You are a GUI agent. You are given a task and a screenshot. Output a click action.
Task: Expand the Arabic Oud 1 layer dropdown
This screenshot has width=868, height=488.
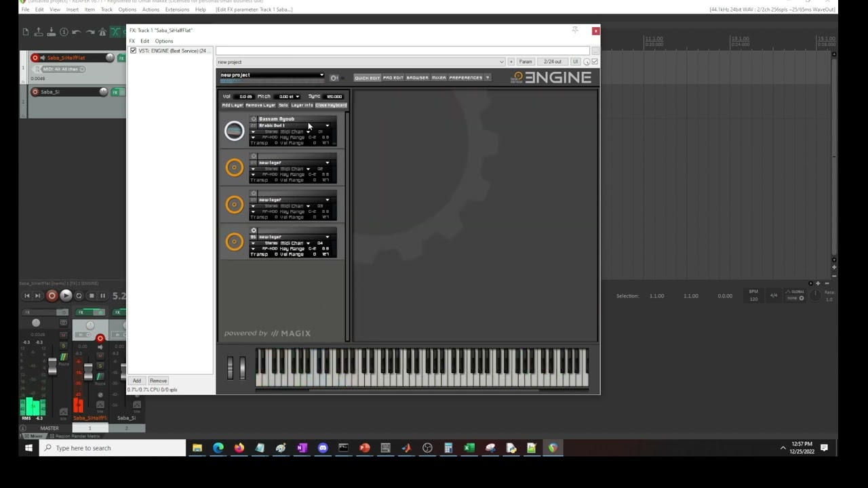tap(327, 126)
